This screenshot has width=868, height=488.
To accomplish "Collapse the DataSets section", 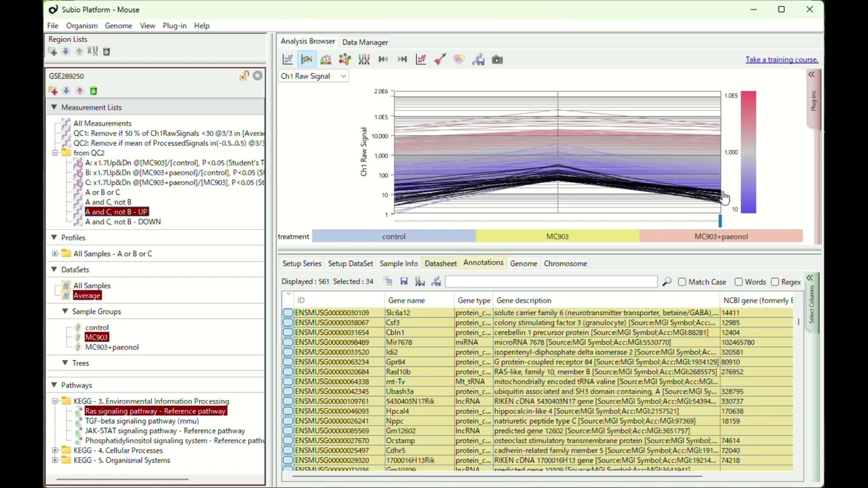I will coord(54,270).
